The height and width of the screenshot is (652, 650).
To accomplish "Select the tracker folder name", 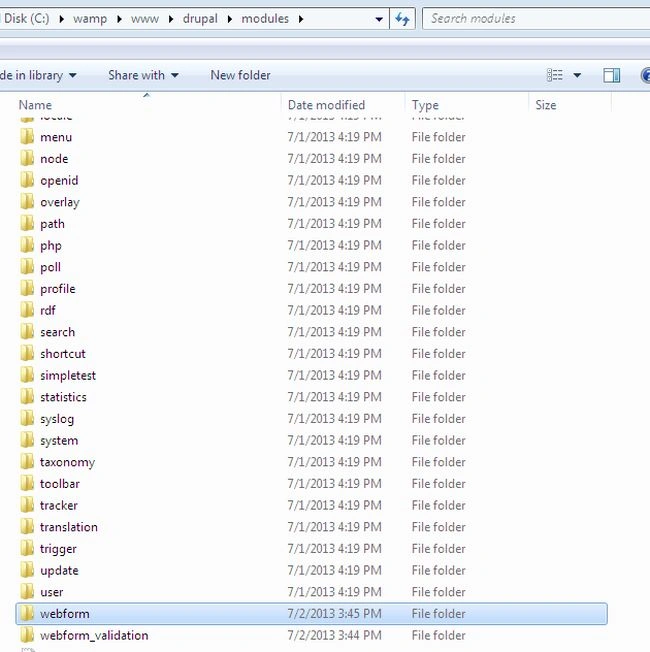I will point(59,505).
